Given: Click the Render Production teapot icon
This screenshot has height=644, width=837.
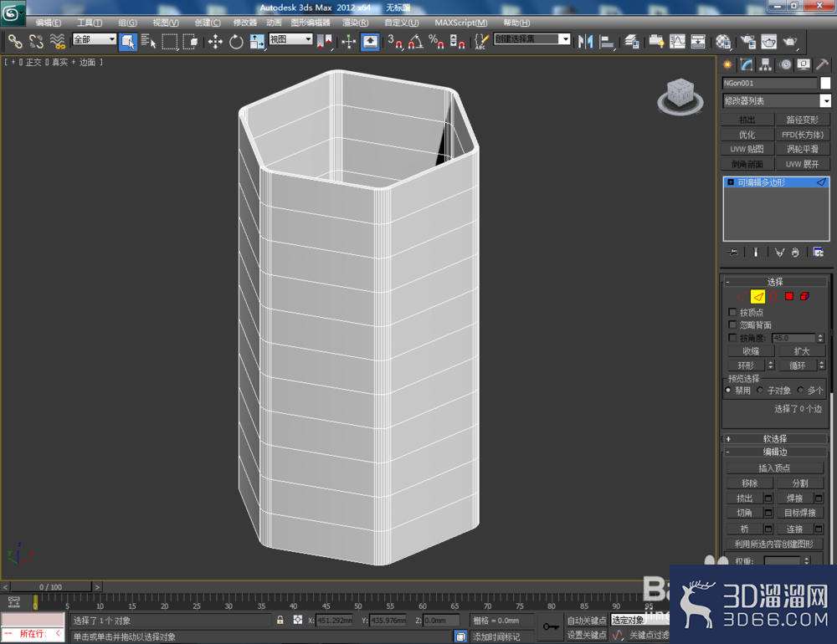Looking at the screenshot, I should pos(790,42).
